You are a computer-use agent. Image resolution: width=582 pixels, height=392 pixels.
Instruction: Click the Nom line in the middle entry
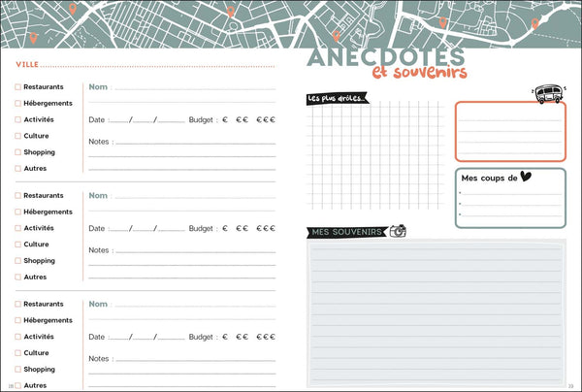195,197
